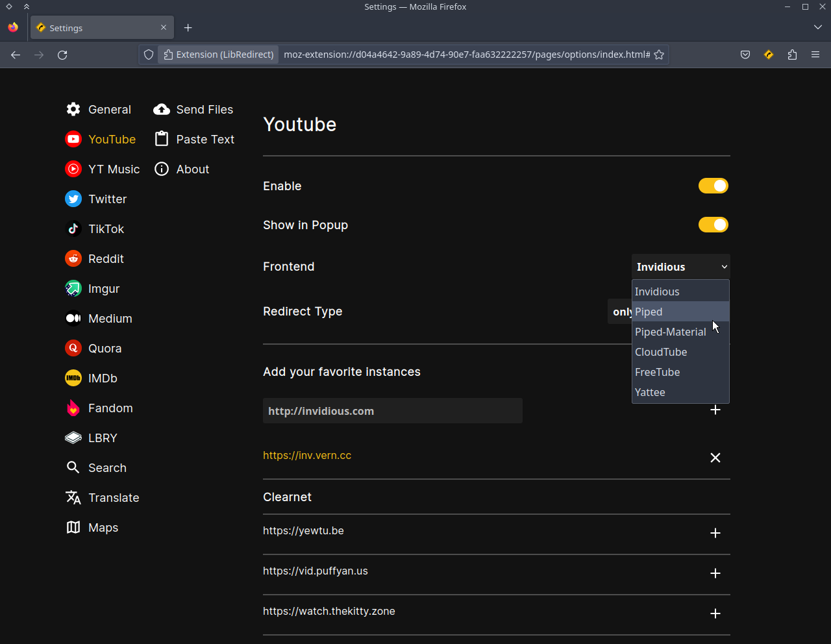This screenshot has height=644, width=831.
Task: Click the favorite instance URL input field
Action: [x=393, y=411]
